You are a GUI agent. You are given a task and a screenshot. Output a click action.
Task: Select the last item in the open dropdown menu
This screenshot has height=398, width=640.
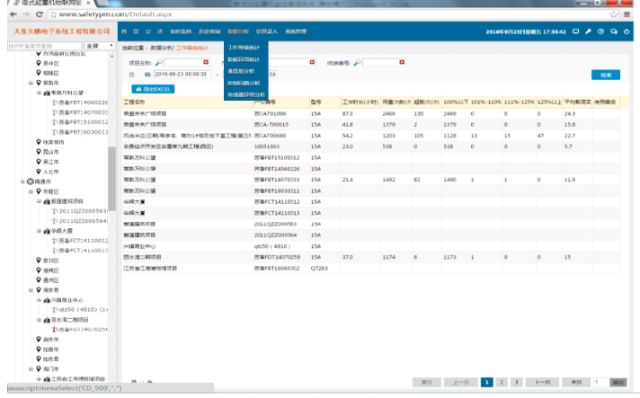tap(246, 95)
